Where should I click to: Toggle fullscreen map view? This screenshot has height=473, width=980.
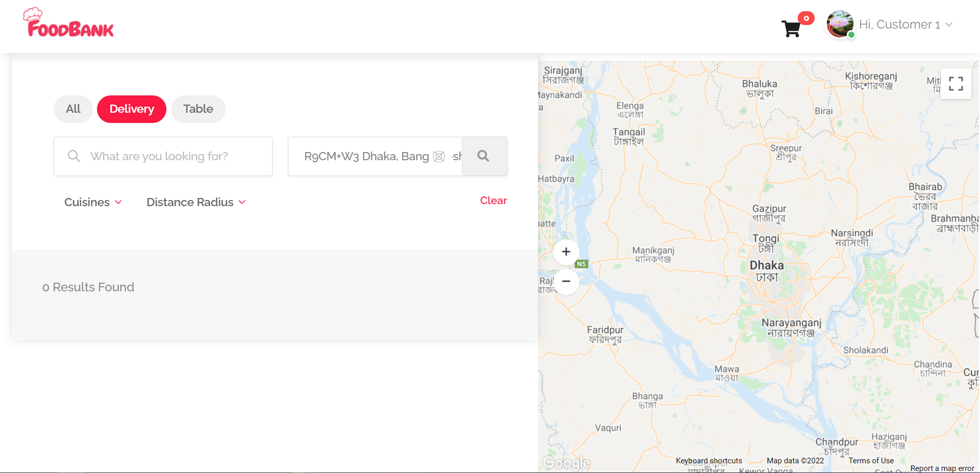955,84
